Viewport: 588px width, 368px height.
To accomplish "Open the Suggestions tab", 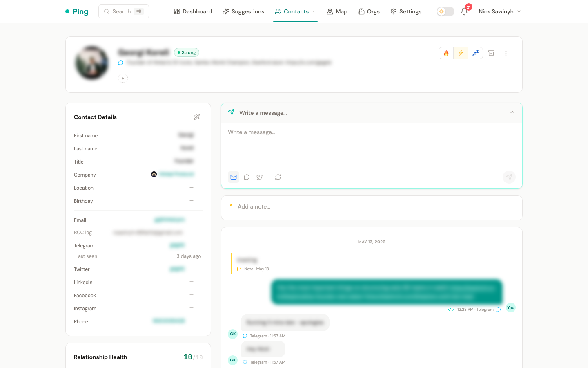I will point(243,11).
